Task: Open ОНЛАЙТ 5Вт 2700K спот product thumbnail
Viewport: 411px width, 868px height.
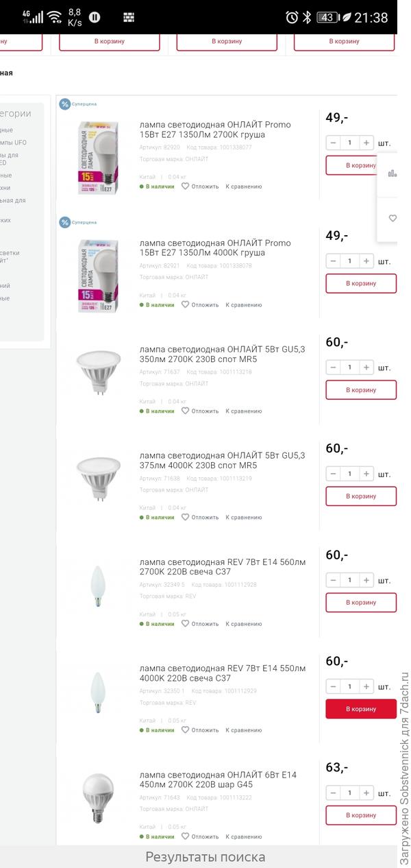Action: 98,372
